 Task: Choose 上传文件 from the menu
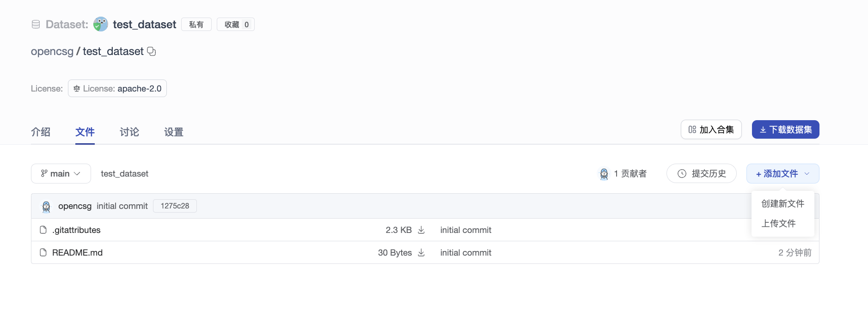point(778,223)
